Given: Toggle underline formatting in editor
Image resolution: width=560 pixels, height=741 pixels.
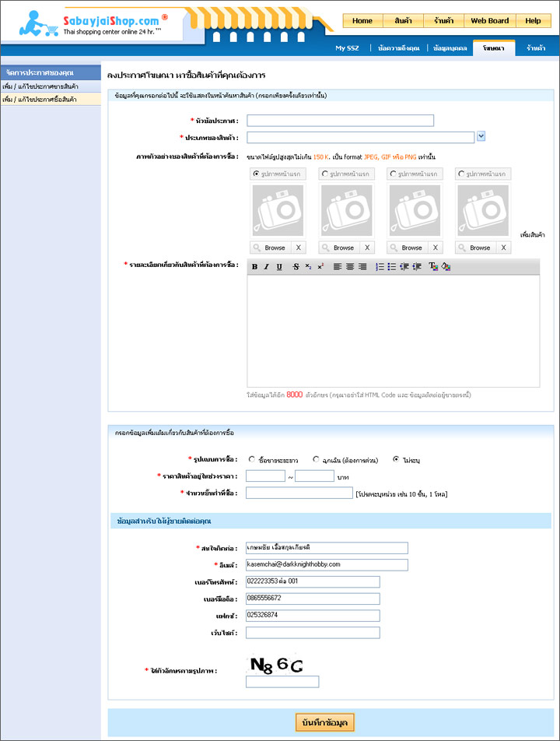Looking at the screenshot, I should [x=279, y=267].
